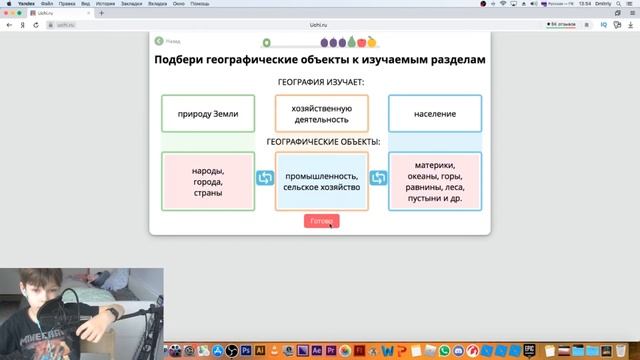Open VLC from the dock
The height and width of the screenshot is (360, 640).
coord(274,351)
